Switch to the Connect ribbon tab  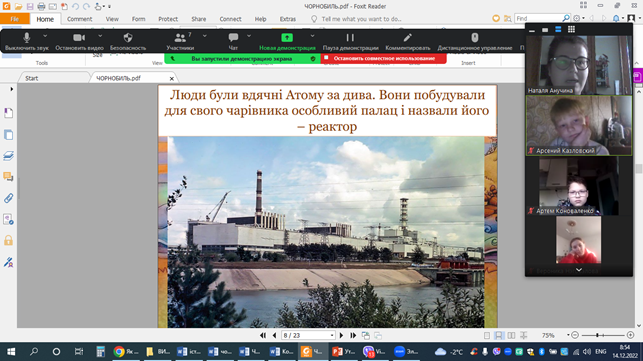click(230, 19)
